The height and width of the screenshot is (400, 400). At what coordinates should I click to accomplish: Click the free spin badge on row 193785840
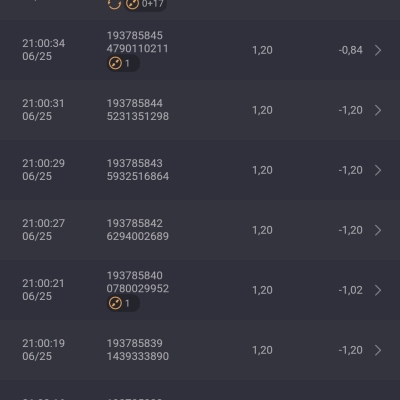pos(123,303)
